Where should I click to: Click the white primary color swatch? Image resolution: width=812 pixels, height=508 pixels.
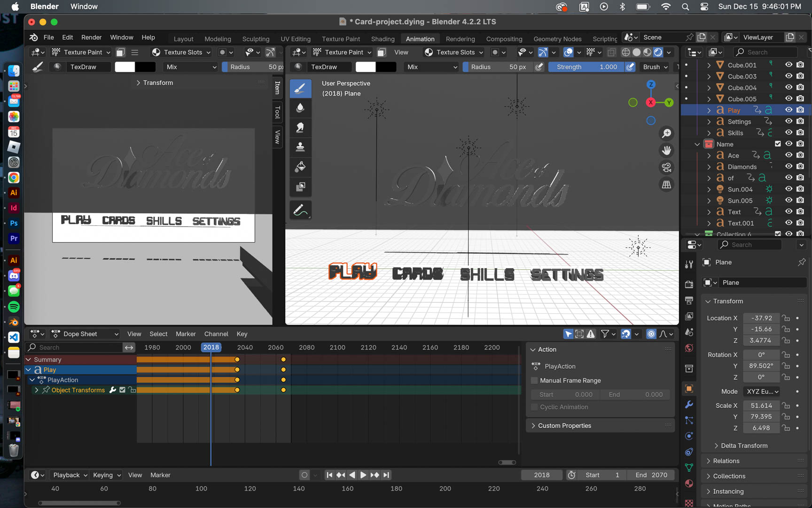[x=365, y=67]
